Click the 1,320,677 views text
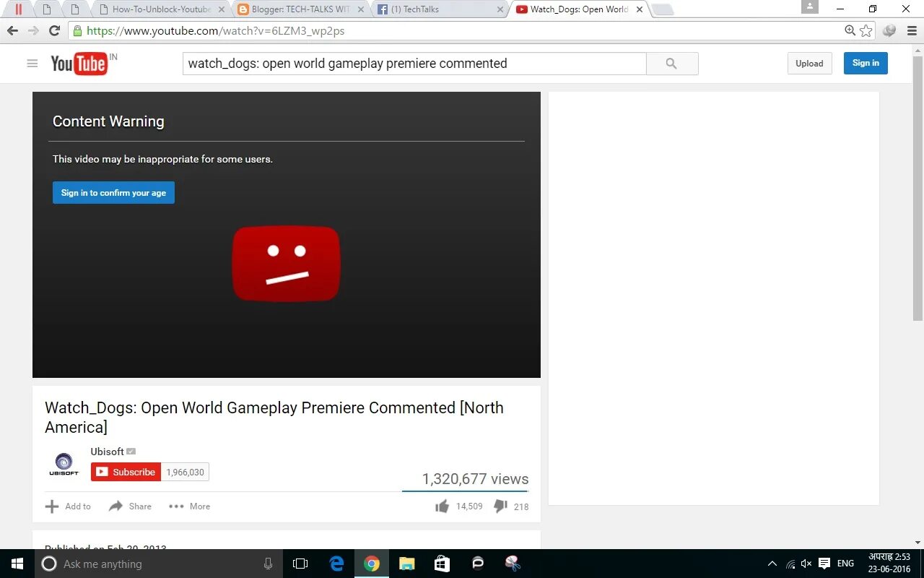The width and height of the screenshot is (924, 578). click(x=475, y=479)
